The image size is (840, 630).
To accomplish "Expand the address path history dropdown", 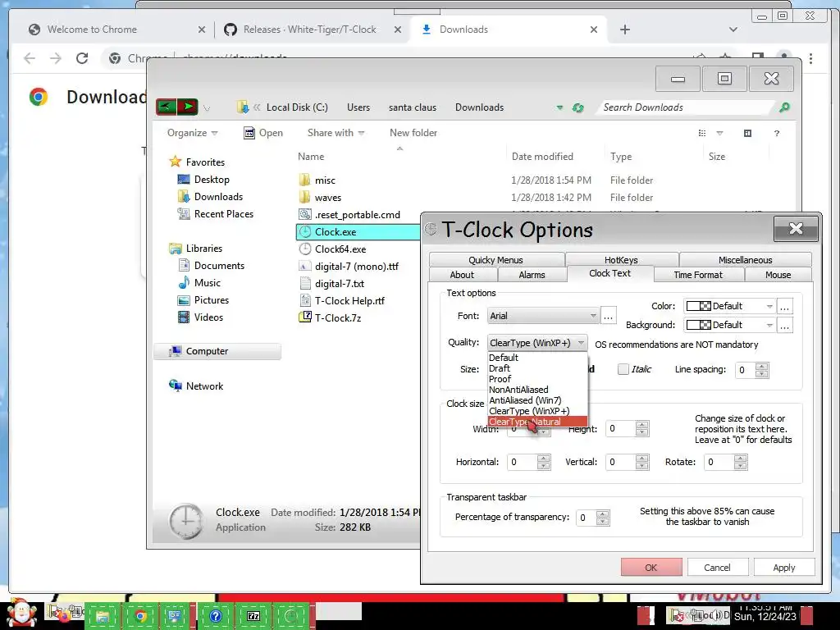I will tap(559, 107).
